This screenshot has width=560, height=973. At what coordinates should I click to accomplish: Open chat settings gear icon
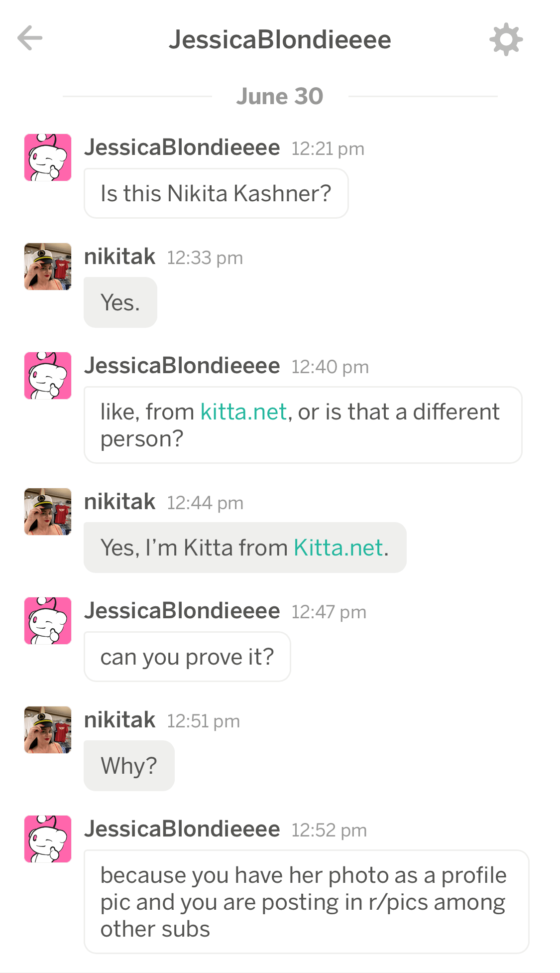click(506, 39)
